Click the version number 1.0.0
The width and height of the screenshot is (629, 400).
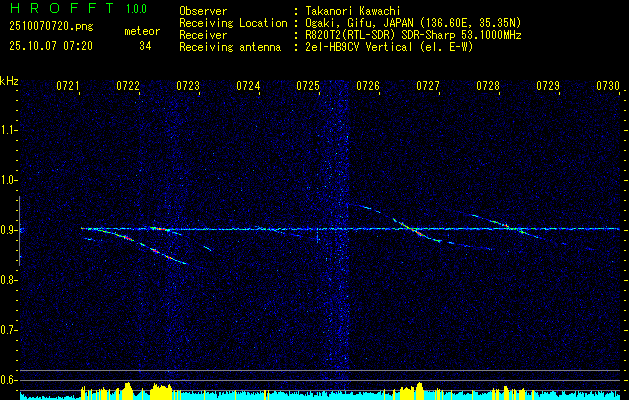(x=136, y=9)
